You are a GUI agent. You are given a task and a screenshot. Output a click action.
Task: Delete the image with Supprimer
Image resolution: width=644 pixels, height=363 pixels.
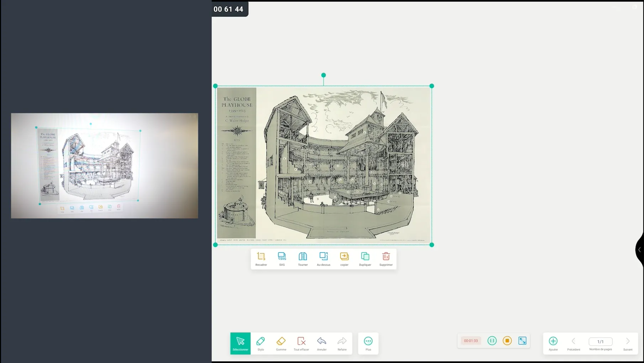click(386, 258)
